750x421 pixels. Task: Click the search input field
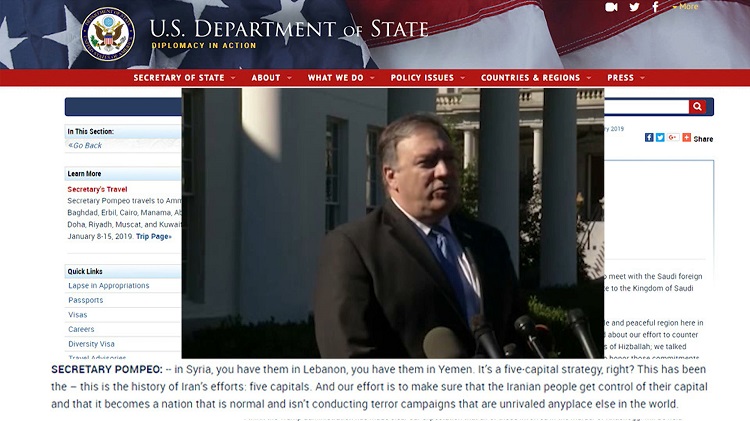point(646,107)
